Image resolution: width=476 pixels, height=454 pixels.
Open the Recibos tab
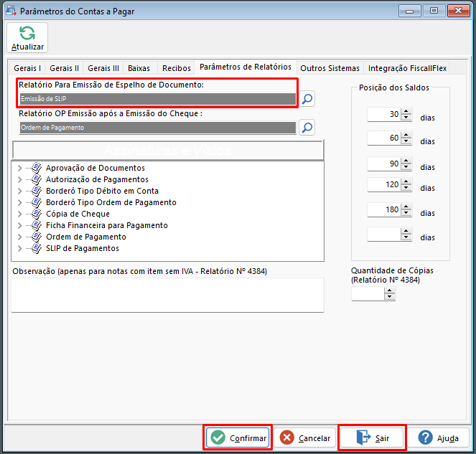(x=177, y=68)
